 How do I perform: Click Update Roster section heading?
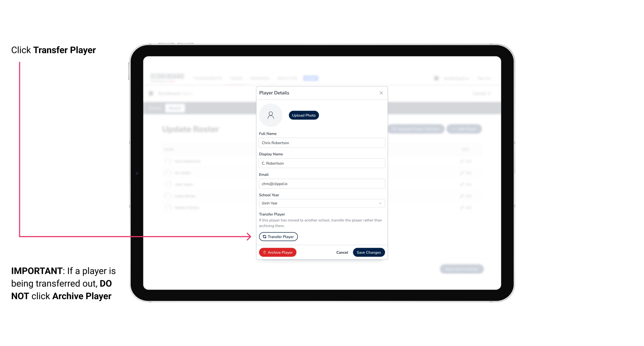tap(191, 129)
